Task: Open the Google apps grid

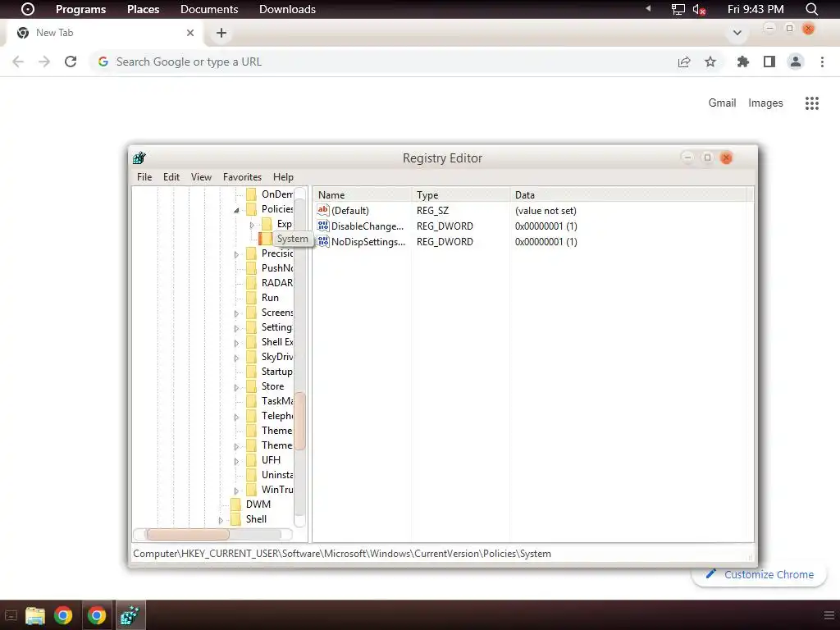Action: 812,103
